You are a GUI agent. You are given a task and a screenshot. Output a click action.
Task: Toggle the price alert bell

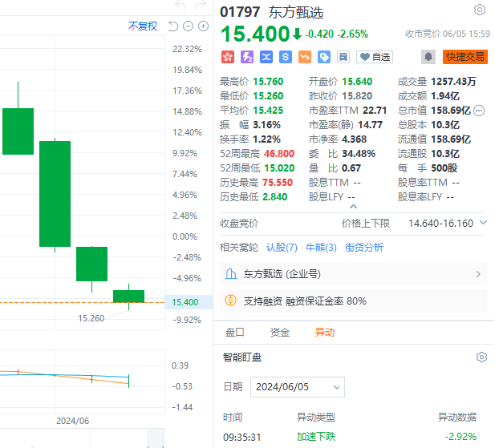(x=428, y=57)
